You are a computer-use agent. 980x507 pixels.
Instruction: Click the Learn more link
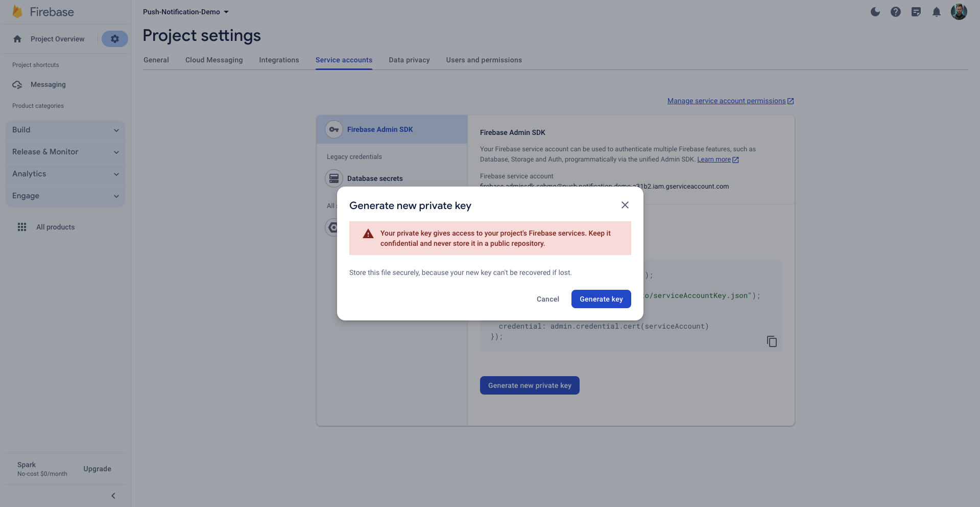(x=714, y=159)
